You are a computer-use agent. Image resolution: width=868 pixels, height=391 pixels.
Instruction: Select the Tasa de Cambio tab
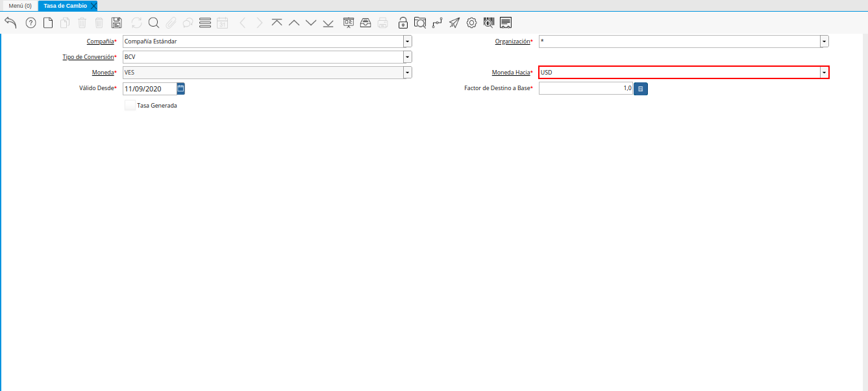coord(65,5)
